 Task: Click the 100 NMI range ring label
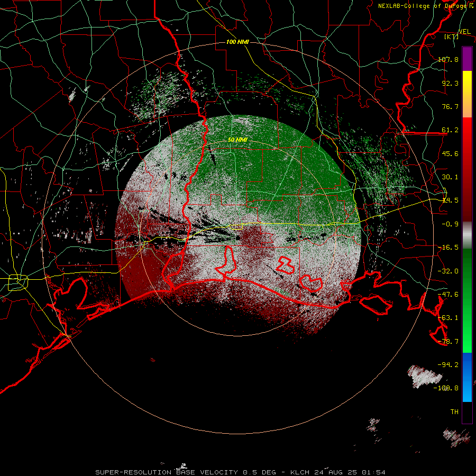tap(237, 42)
